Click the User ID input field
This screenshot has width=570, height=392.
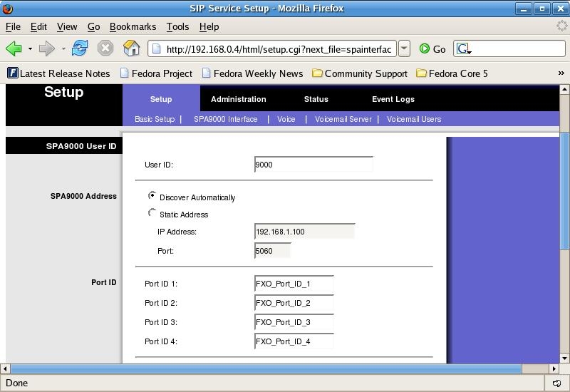[x=313, y=165]
